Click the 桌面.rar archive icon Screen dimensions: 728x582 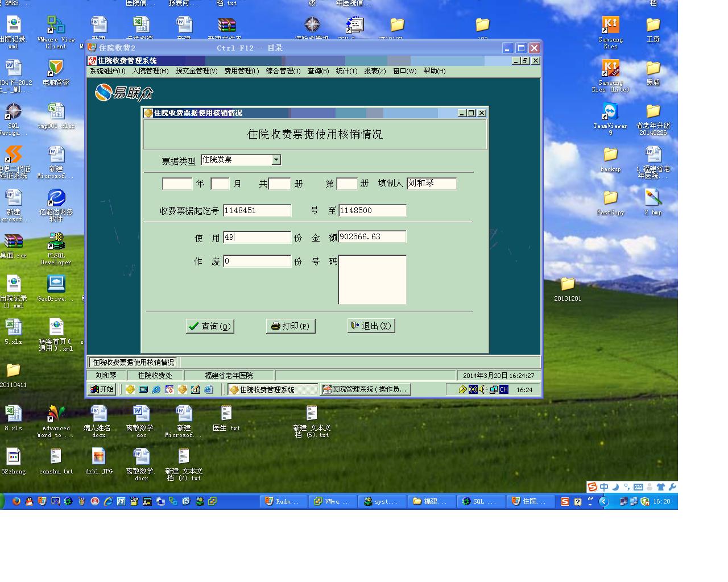[x=13, y=246]
